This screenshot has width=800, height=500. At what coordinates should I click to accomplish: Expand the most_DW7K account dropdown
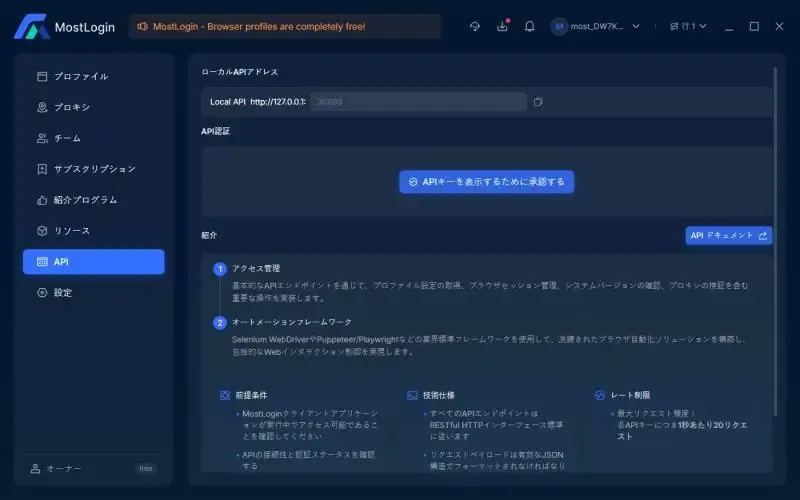click(636, 26)
